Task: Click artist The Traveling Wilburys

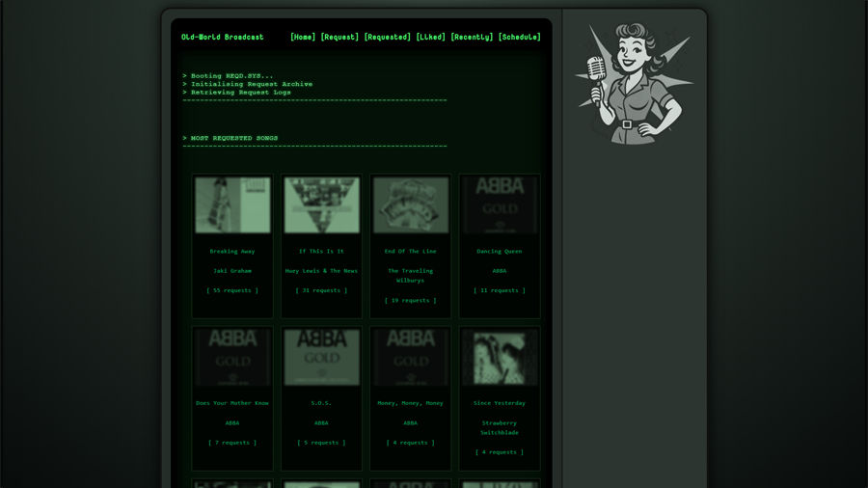Action: coord(411,276)
